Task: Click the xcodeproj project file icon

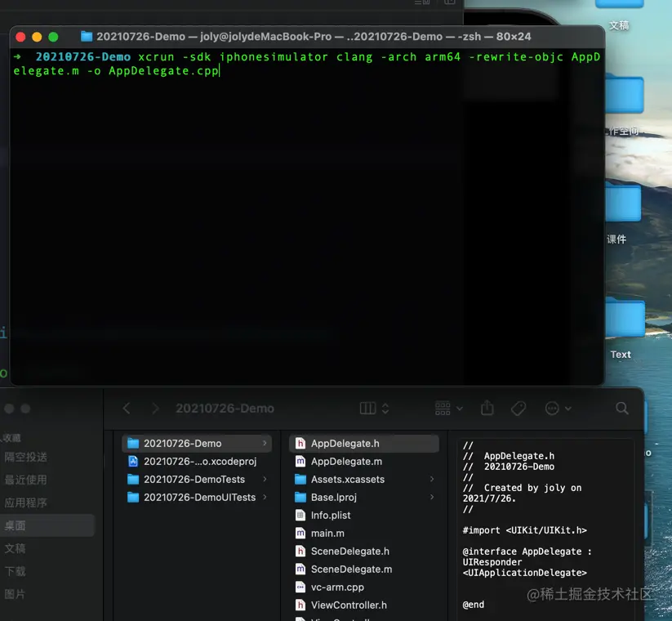Action: pyautogui.click(x=133, y=462)
